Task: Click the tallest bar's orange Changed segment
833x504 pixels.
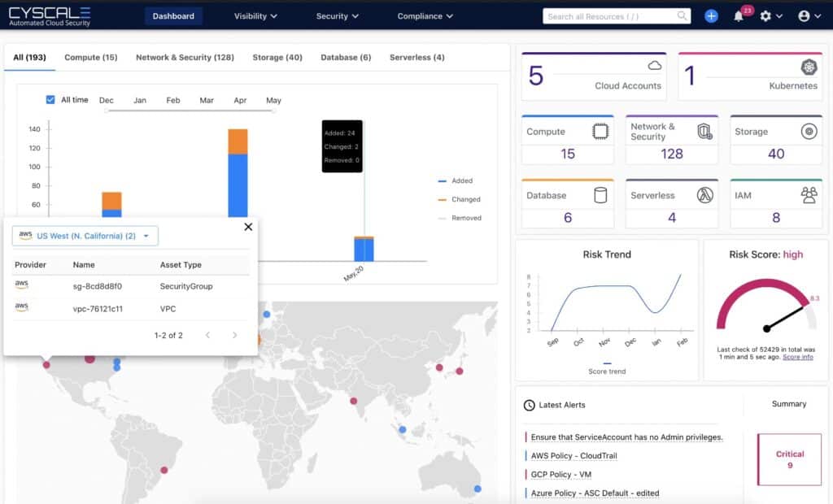Action: 238,141
